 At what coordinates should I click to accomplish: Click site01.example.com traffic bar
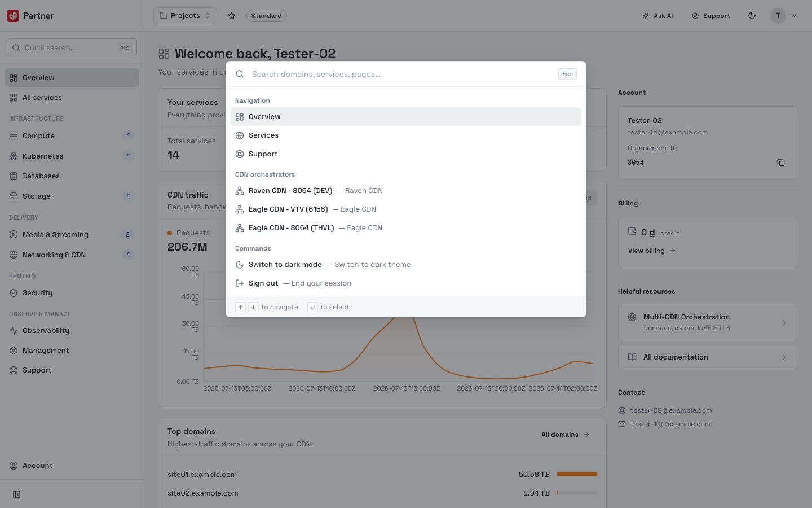(x=577, y=474)
